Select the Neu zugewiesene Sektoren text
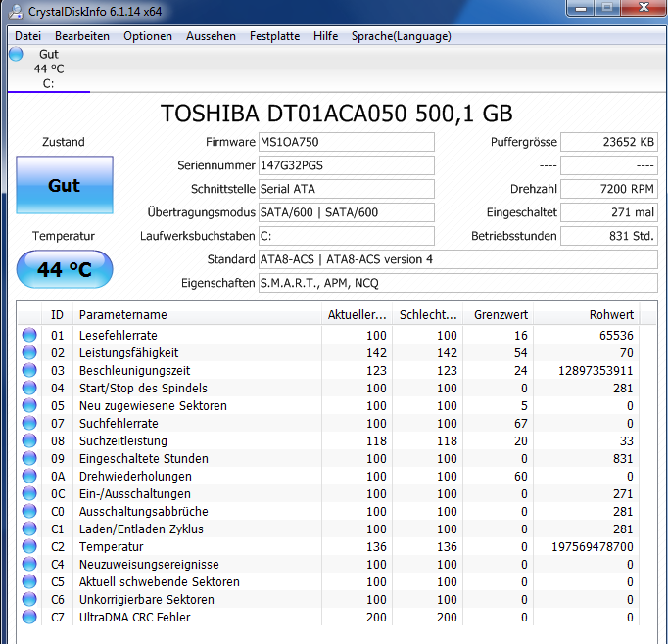 click(x=153, y=406)
